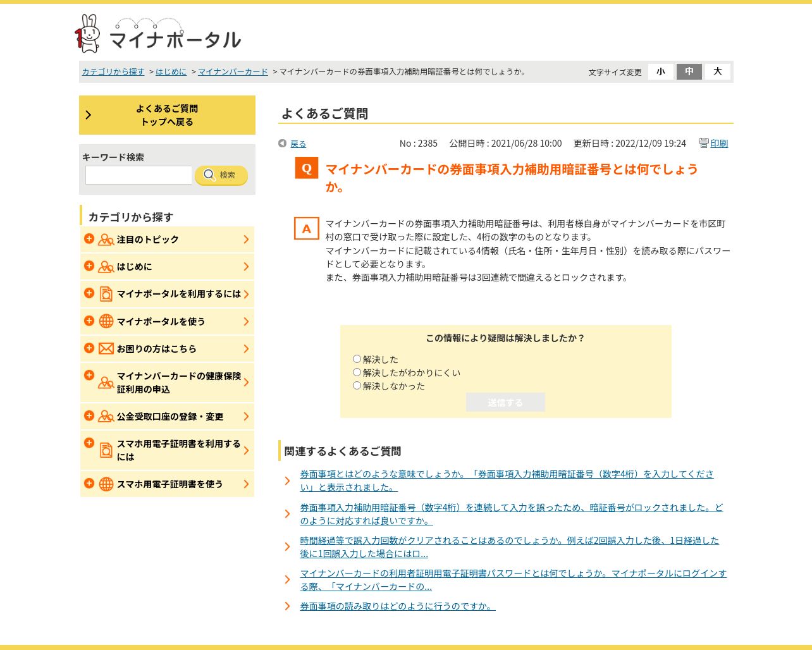Image resolution: width=812 pixels, height=650 pixels.
Task: Click the icon for マイナンバーカードの健康保険証利用の申込
Action: click(x=106, y=383)
